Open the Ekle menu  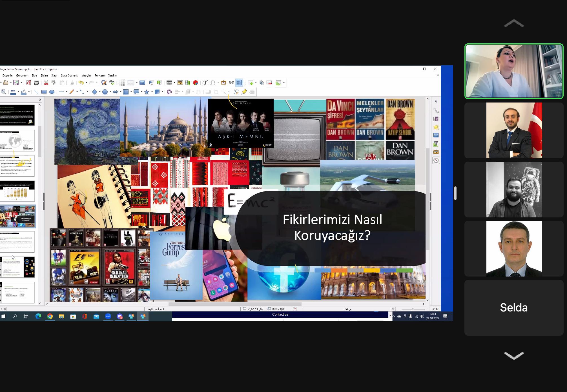(x=34, y=75)
